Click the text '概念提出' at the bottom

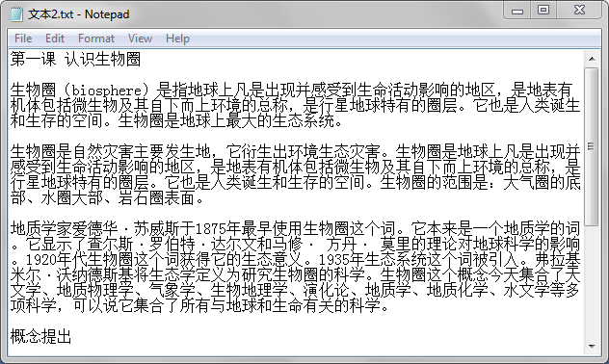40,336
